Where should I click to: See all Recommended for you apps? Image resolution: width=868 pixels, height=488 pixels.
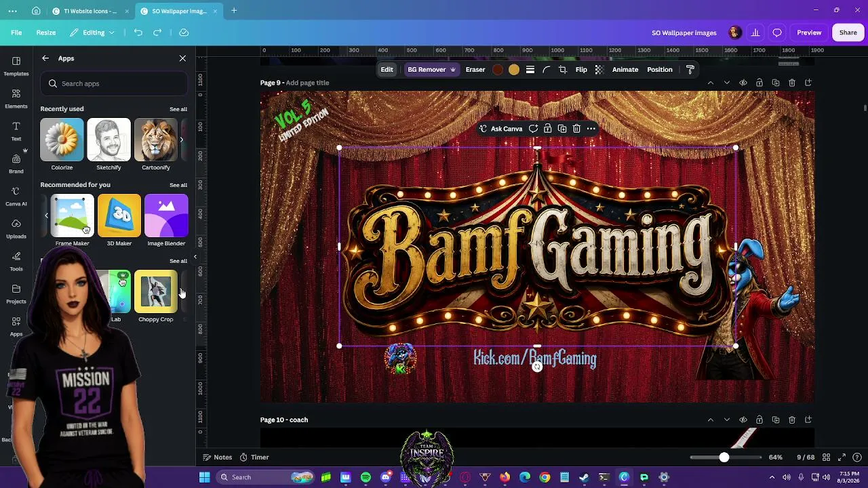[x=178, y=185]
